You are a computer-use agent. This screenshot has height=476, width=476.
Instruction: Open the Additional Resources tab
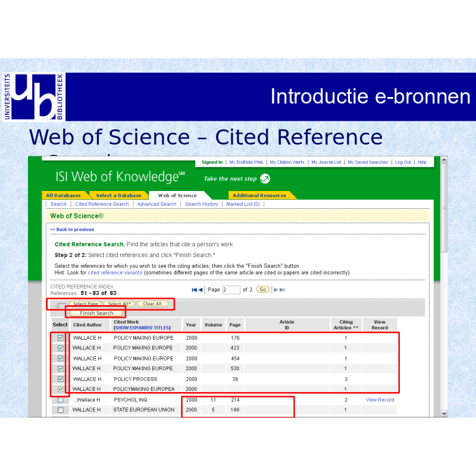(x=259, y=195)
